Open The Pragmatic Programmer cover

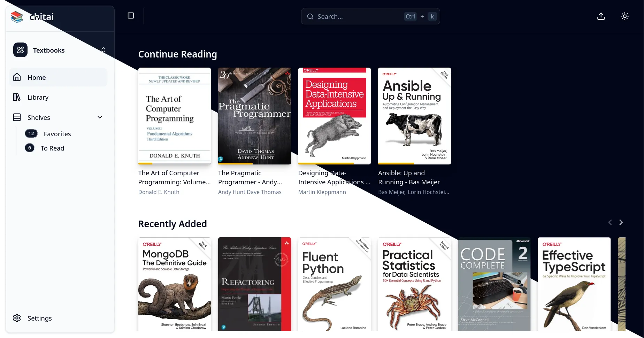pos(254,116)
